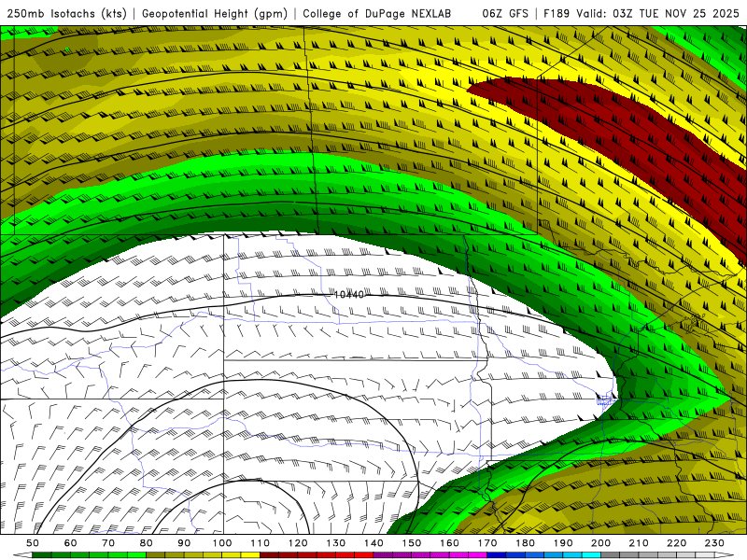Click the '80' scale number
Image resolution: width=747 pixels, height=560 pixels.
pos(147,543)
